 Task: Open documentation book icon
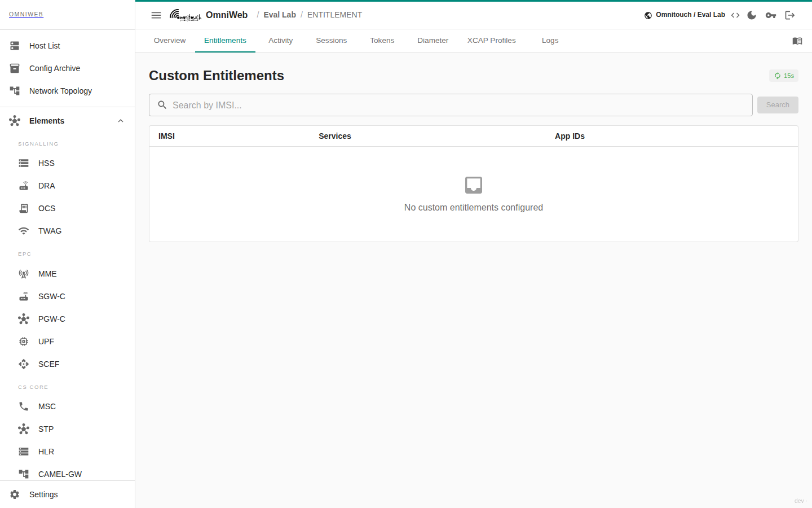click(x=797, y=41)
